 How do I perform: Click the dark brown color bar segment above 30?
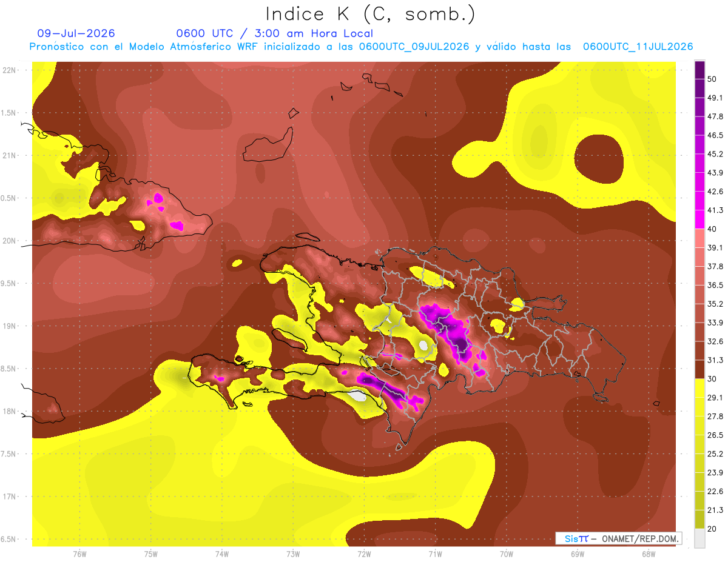pyautogui.click(x=699, y=370)
